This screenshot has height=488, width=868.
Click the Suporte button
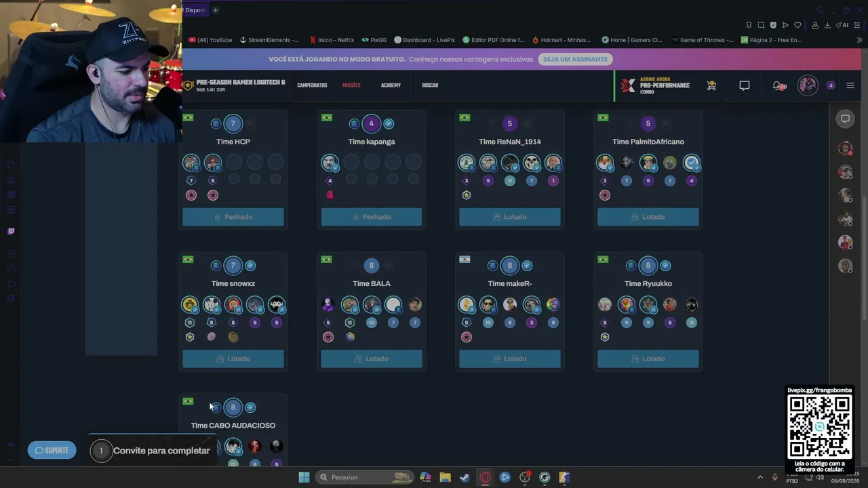[52, 450]
